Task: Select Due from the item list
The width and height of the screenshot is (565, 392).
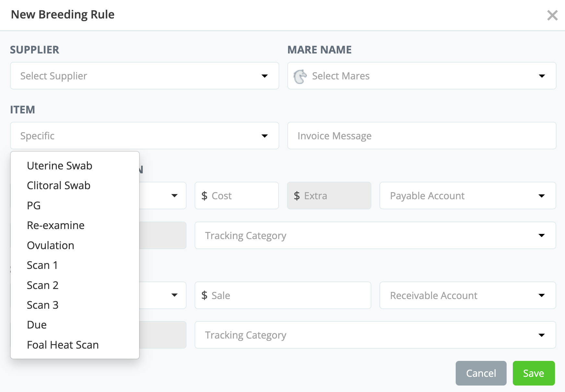Action: click(x=37, y=325)
